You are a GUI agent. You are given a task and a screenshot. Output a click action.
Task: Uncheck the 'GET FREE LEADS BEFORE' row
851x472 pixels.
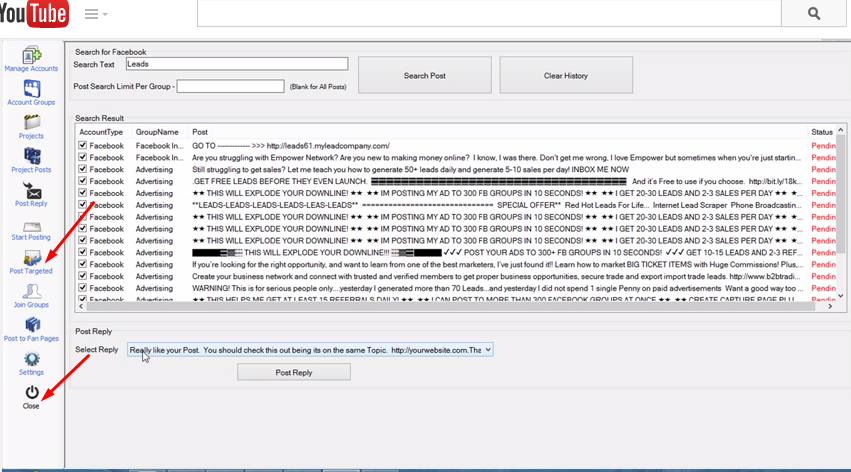pos(82,181)
